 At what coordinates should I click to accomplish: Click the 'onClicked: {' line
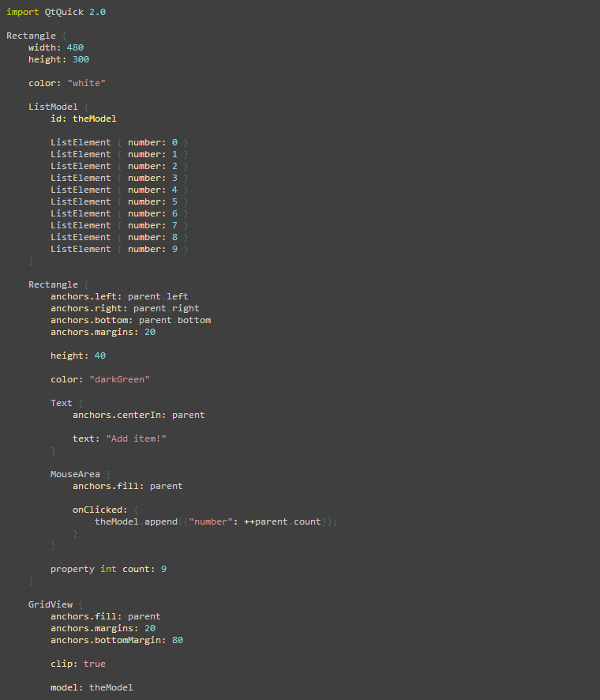click(106, 510)
